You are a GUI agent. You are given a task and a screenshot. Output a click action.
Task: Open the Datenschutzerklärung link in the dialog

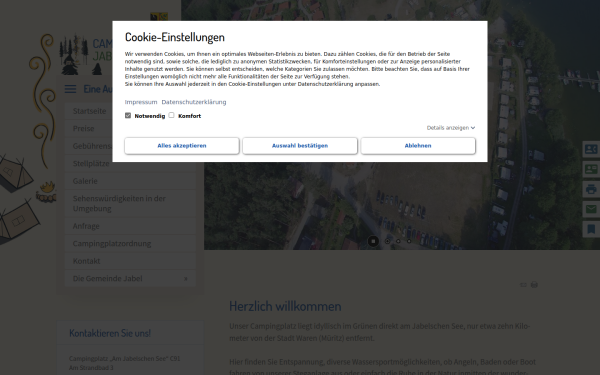194,102
